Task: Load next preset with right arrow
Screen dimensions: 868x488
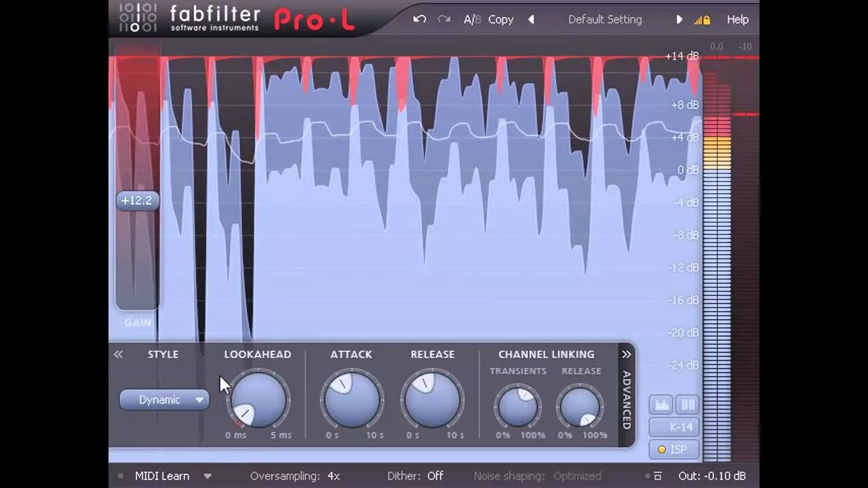Action: (679, 20)
